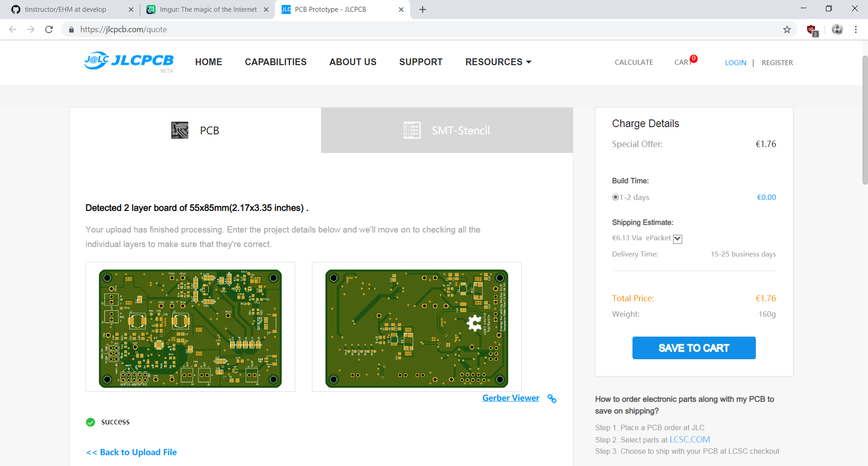
Task: Go forward in browser history
Action: pyautogui.click(x=31, y=29)
